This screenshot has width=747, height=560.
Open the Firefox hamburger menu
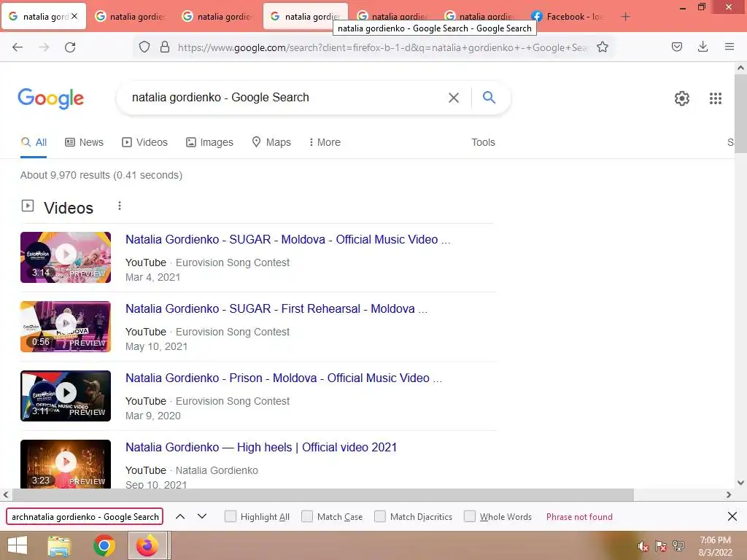point(729,47)
